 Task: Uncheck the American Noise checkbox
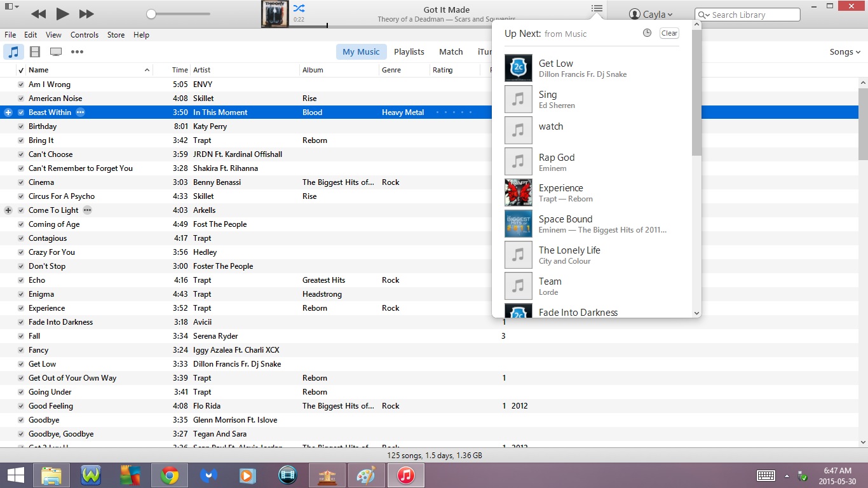point(21,98)
